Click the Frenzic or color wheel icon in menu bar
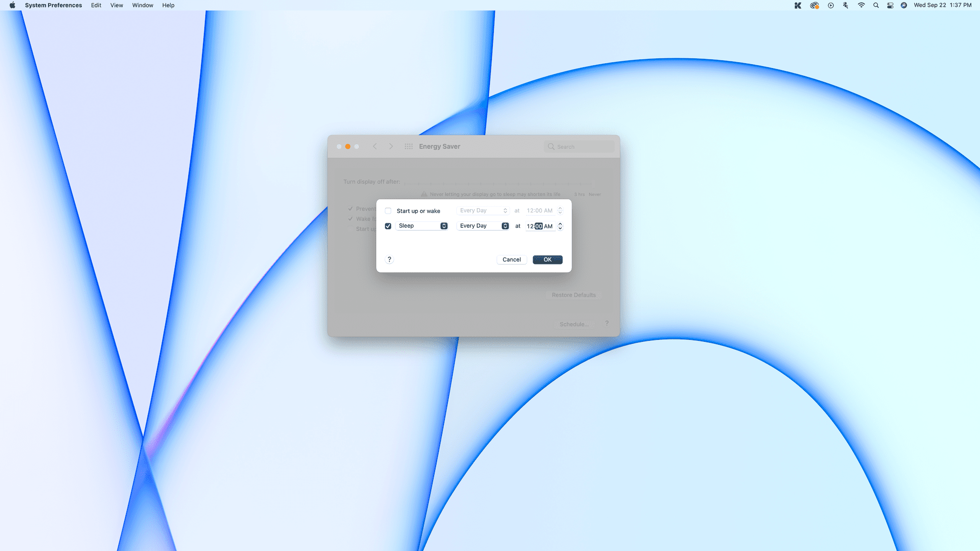The width and height of the screenshot is (980, 551). 814,5
